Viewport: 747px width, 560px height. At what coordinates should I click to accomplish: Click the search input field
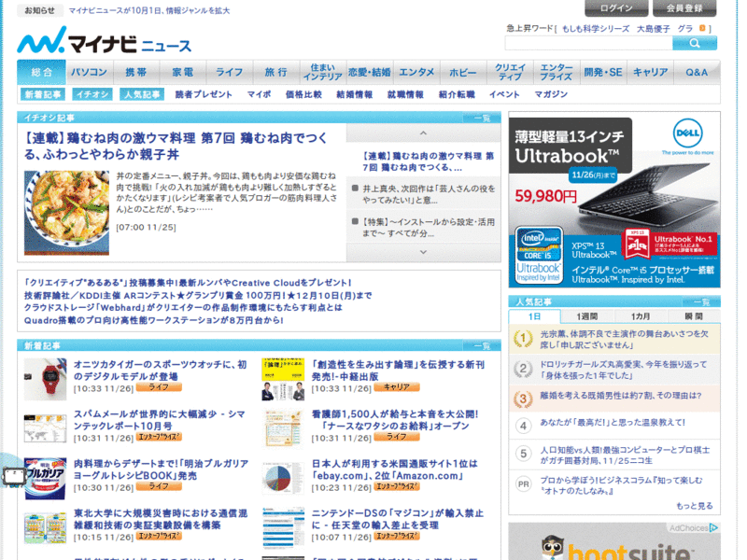pyautogui.click(x=588, y=43)
